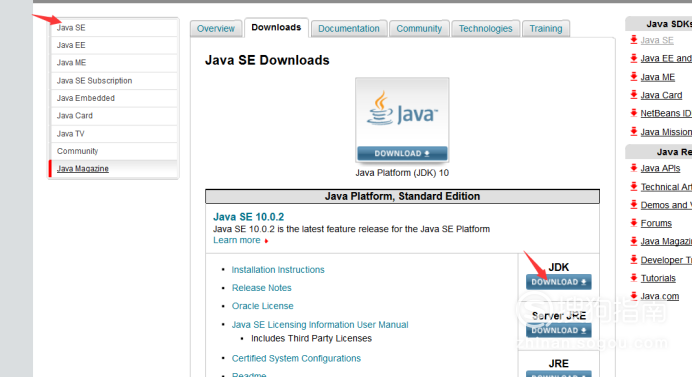Open the Forums link
Image resolution: width=692 pixels, height=377 pixels.
click(656, 223)
